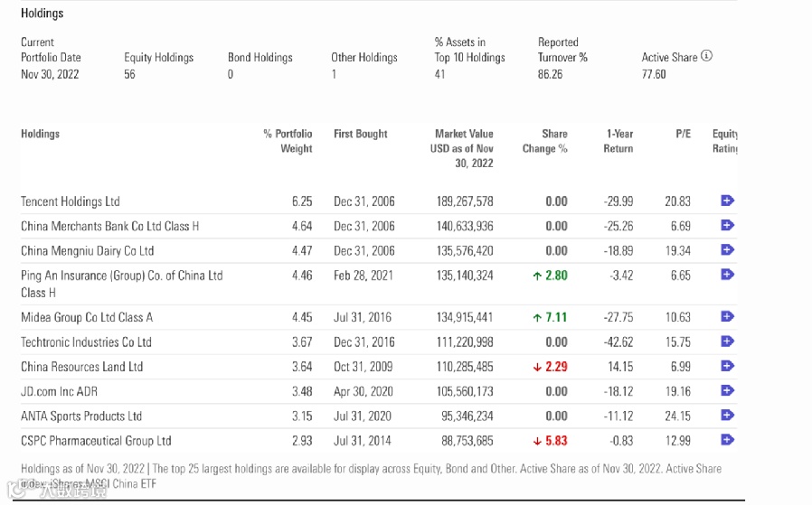Sort by % Portfolio Weight column header
Image resolution: width=812 pixels, height=505 pixels.
pyautogui.click(x=288, y=141)
